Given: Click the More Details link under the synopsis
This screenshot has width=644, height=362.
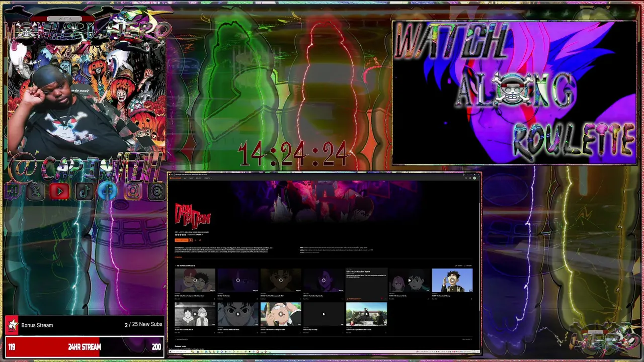Looking at the screenshot, I should click(178, 257).
